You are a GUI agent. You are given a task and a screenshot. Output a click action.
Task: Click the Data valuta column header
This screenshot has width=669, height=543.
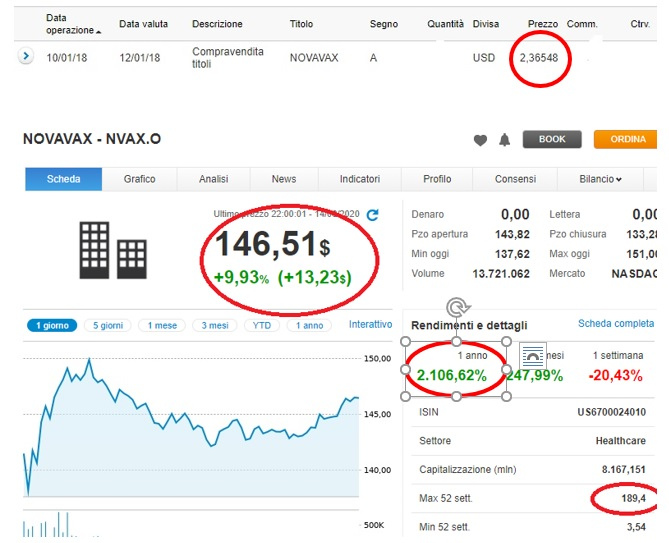pos(143,24)
